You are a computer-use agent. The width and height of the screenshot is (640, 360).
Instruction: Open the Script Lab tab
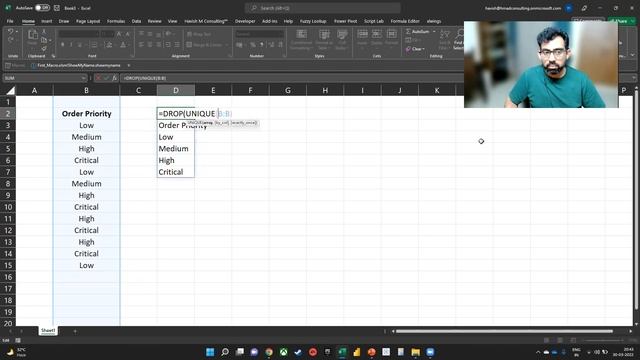coord(373,21)
